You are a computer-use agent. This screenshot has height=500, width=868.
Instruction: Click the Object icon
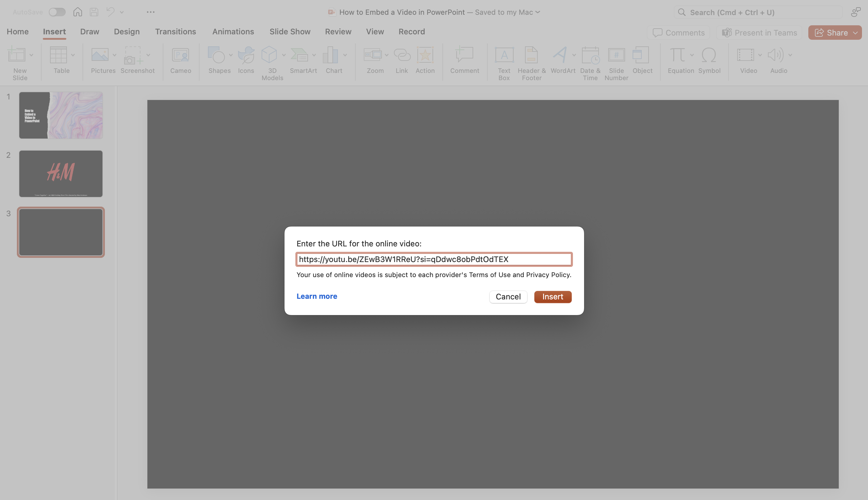tap(641, 55)
